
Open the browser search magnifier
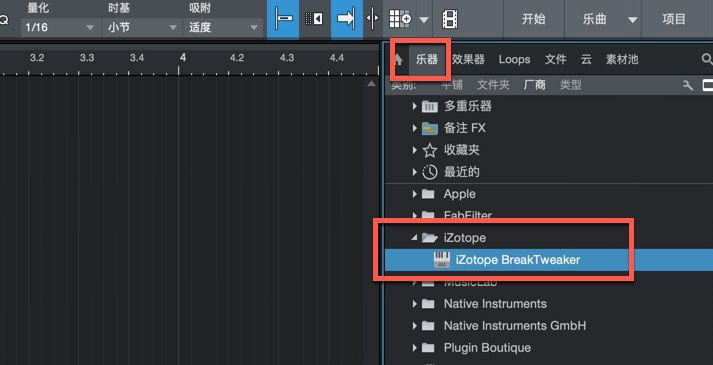coord(707,59)
